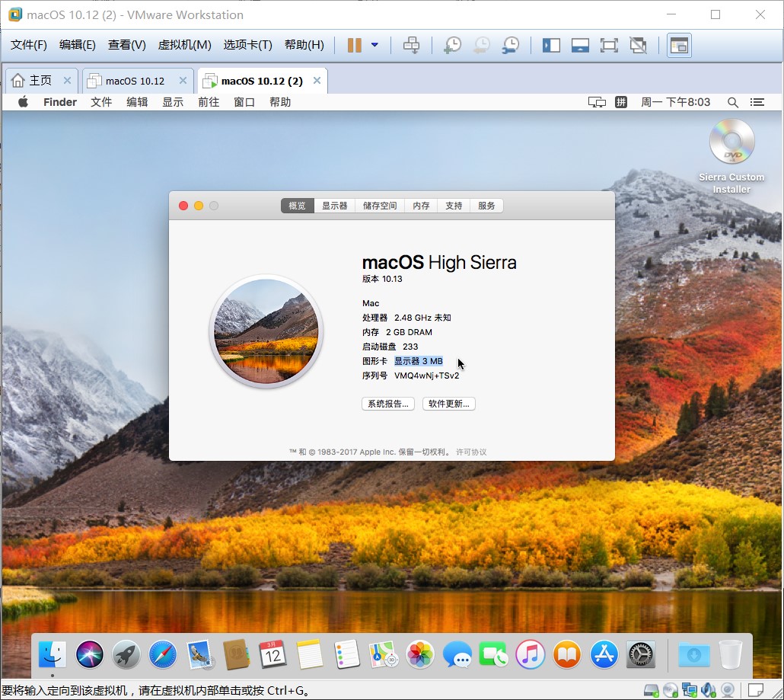Open Launchpad from the Dock

pyautogui.click(x=126, y=654)
